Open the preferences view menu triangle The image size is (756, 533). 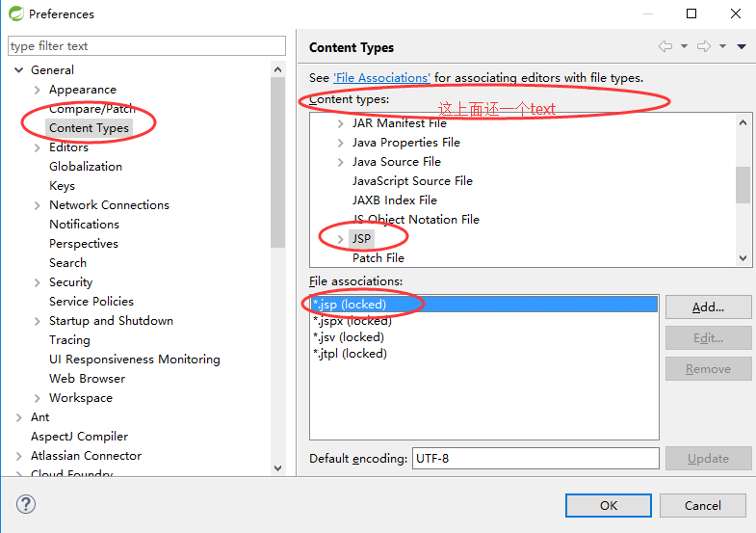[742, 46]
